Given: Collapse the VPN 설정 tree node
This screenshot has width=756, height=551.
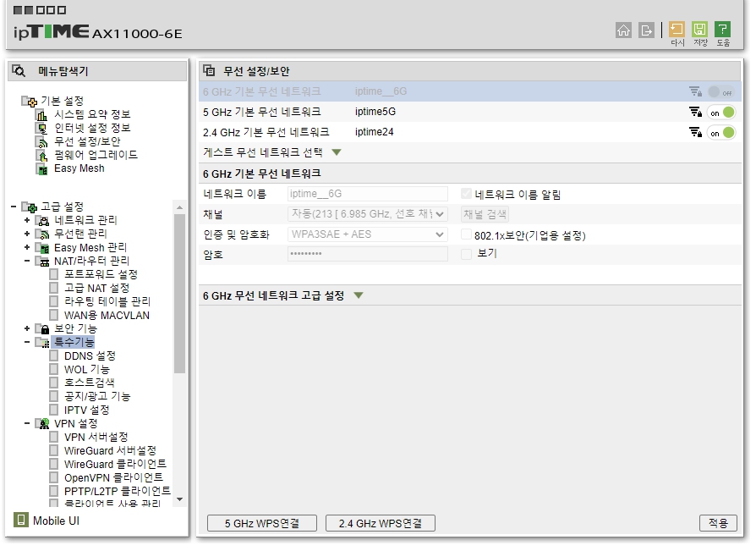Looking at the screenshot, I should (27, 423).
